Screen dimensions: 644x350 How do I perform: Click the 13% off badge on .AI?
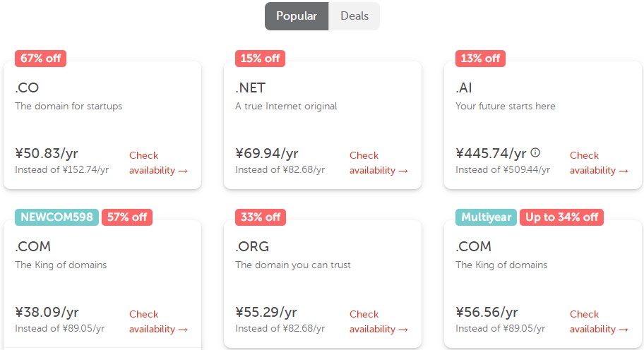click(480, 59)
